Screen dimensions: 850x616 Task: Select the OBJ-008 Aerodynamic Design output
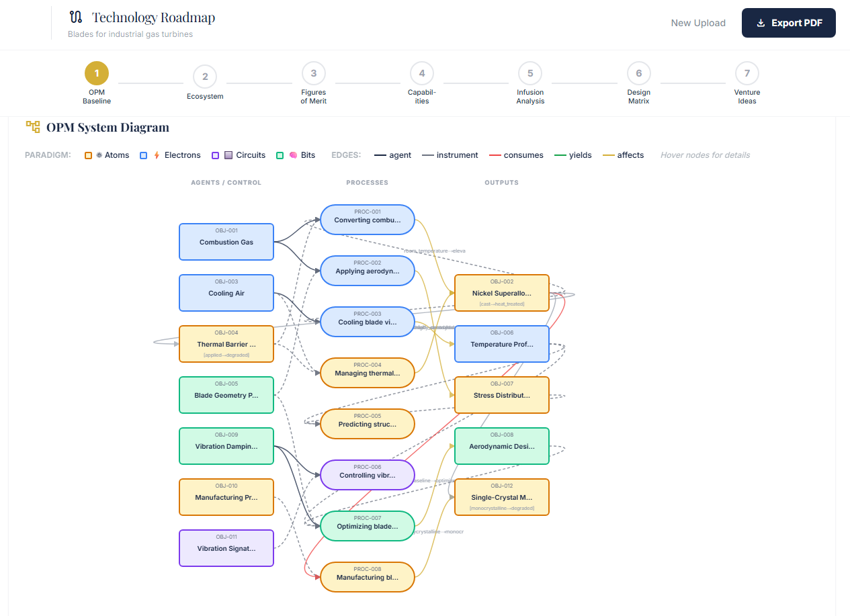502,446
